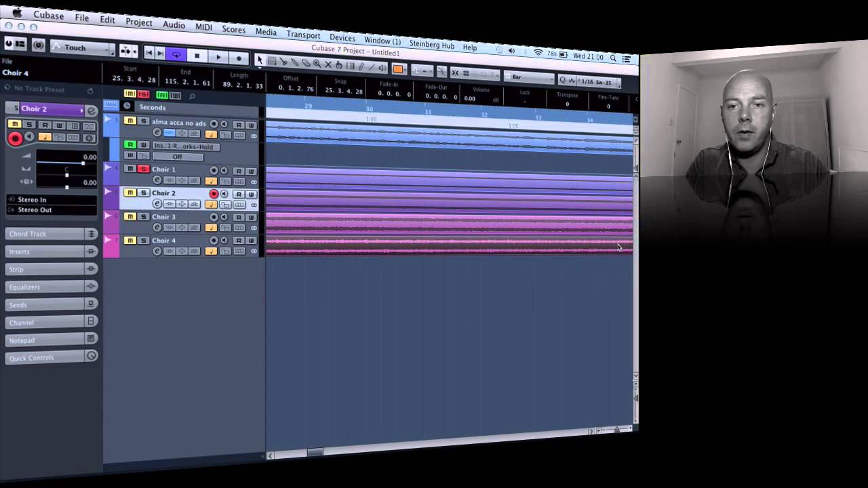
Task: Solo the Choir 3 track
Action: [143, 216]
